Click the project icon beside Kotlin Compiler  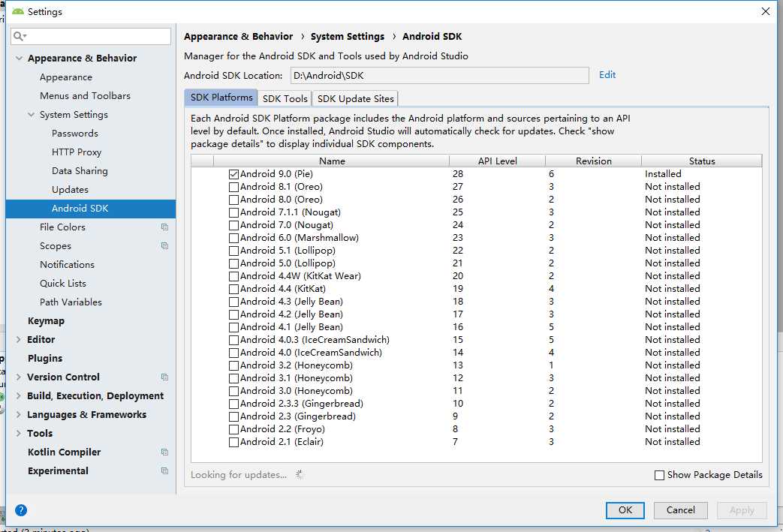(x=164, y=452)
